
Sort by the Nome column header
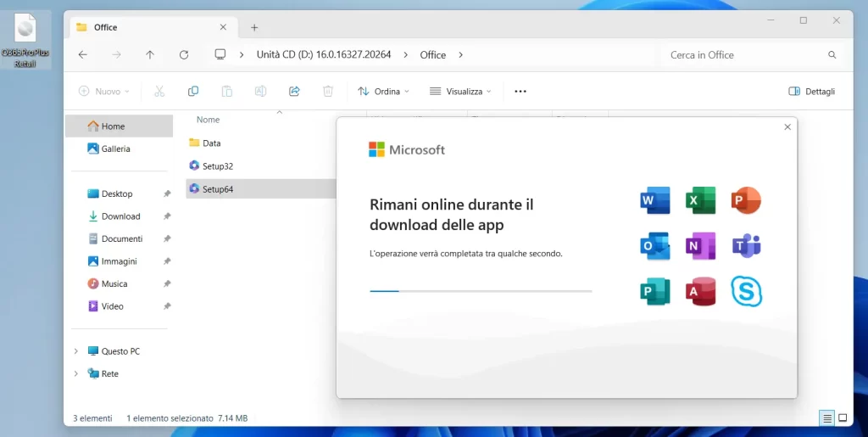[x=209, y=120]
